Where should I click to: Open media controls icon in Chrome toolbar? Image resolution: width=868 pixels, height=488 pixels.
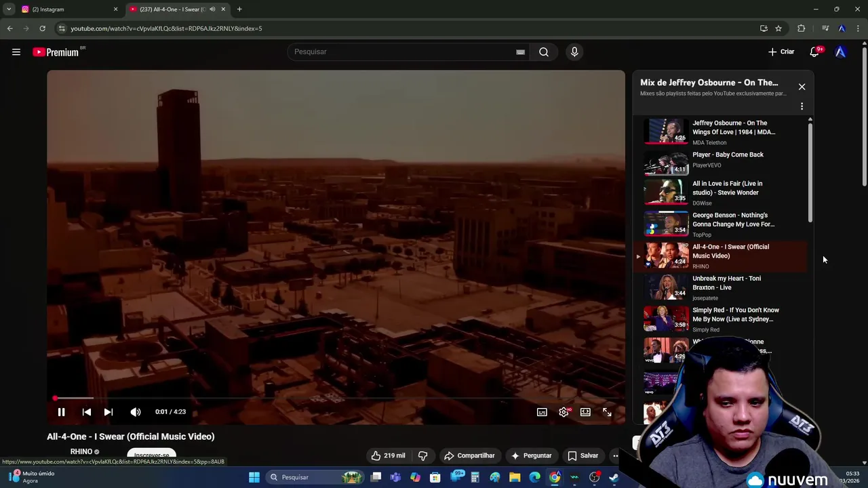click(825, 28)
